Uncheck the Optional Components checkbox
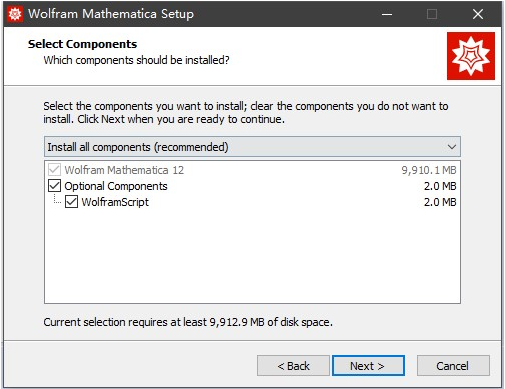The height and width of the screenshot is (389, 505). pyautogui.click(x=54, y=186)
